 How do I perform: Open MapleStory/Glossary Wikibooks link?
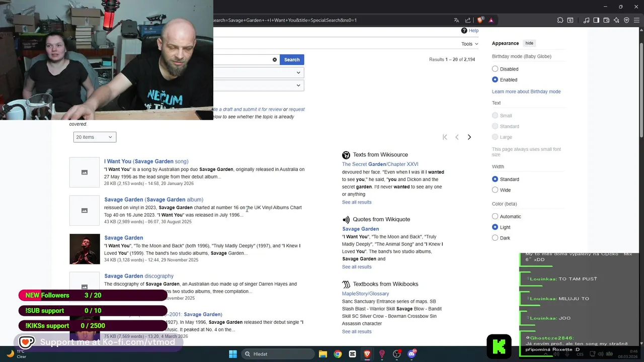[x=366, y=294]
